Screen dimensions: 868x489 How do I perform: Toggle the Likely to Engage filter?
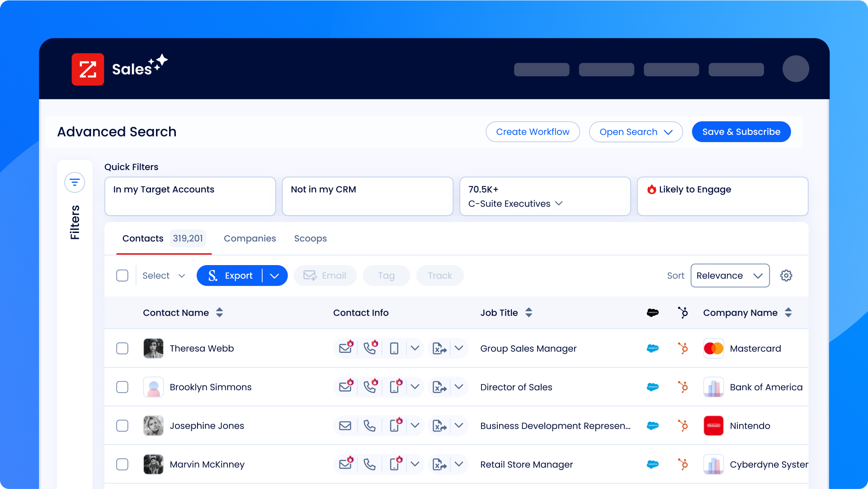(x=722, y=196)
